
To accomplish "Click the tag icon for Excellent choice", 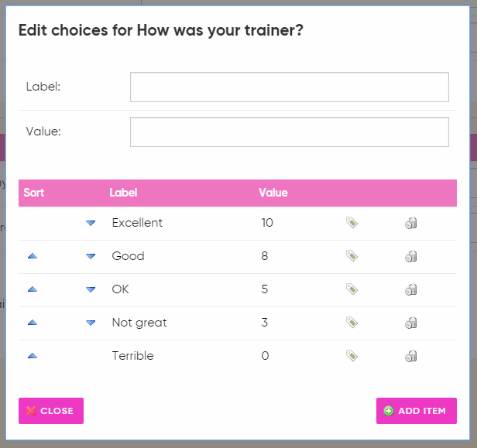I will point(352,223).
